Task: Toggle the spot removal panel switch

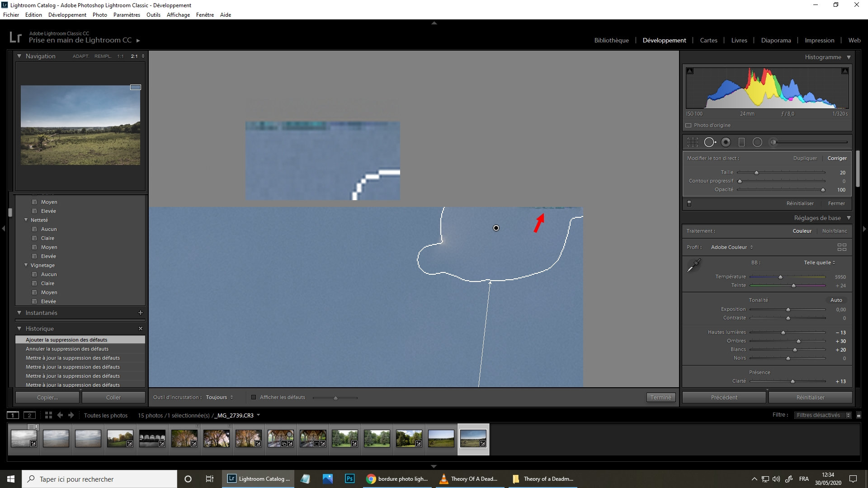Action: 689,203
